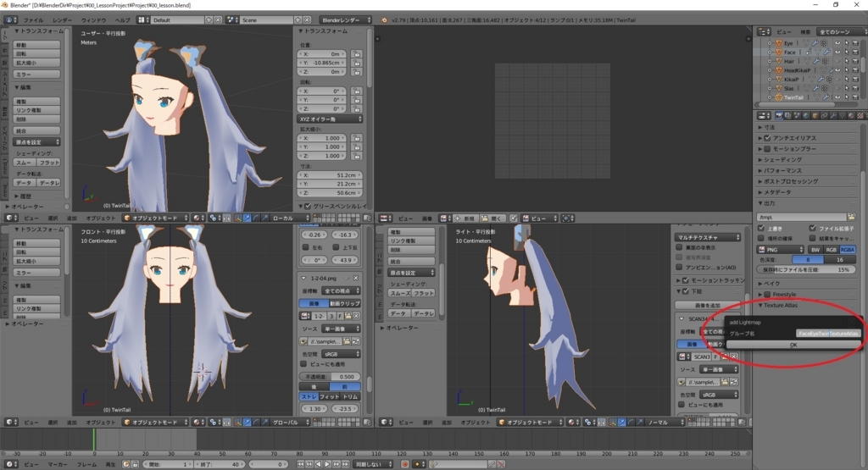
Task: Click the delete scene X icon
Action: point(307,20)
